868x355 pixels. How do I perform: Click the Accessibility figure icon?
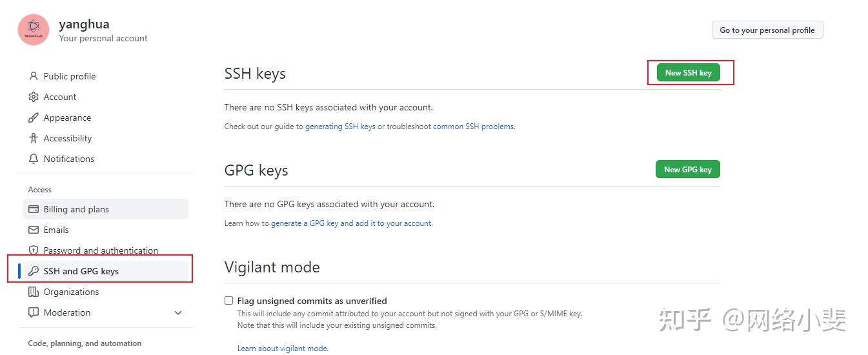[34, 138]
